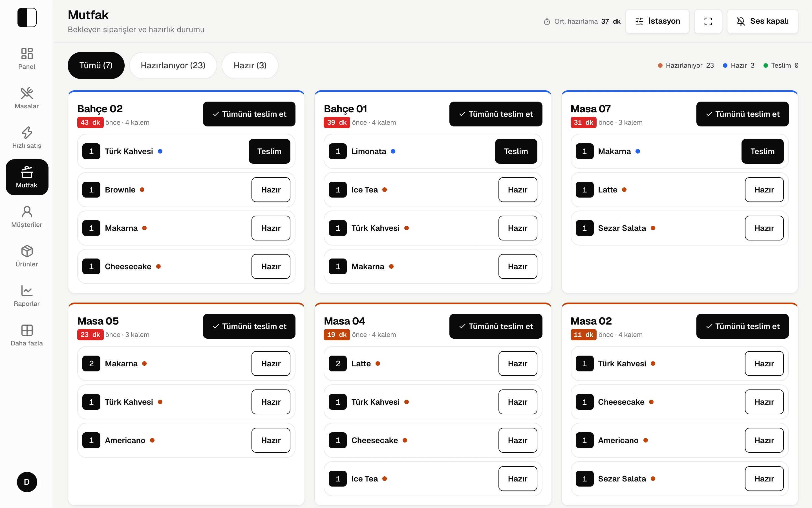Viewport: 812px width, 508px height.
Task: Open user avatar D at bottom left
Action: pos(27,482)
